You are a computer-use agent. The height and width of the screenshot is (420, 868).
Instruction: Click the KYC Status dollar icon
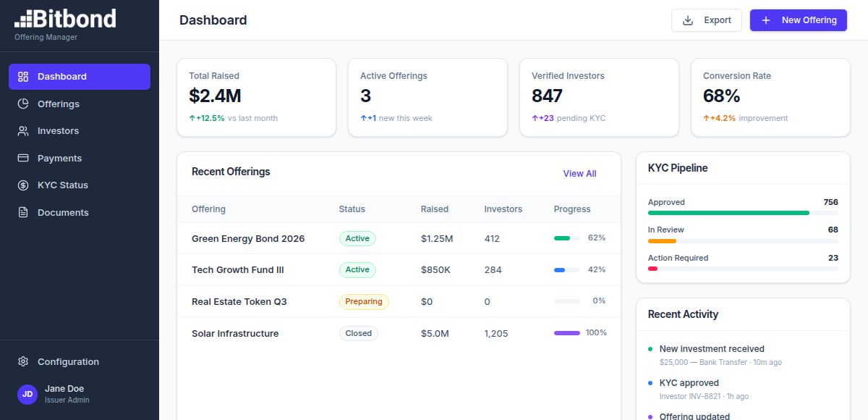coord(23,185)
